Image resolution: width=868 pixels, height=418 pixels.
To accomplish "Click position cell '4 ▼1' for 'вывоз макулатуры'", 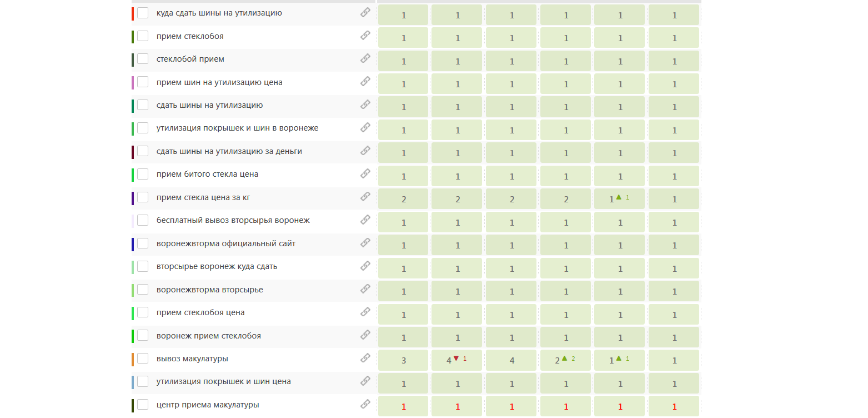I will coord(458,360).
